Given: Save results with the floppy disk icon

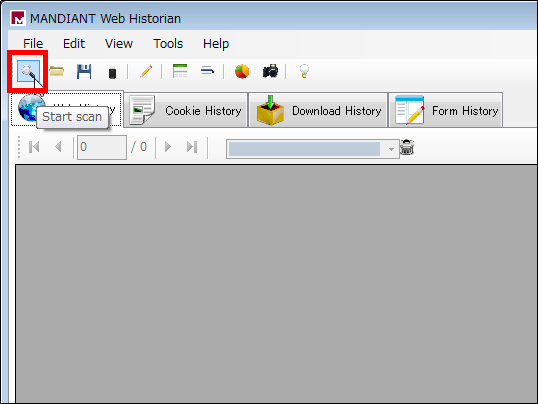Looking at the screenshot, I should coord(84,71).
